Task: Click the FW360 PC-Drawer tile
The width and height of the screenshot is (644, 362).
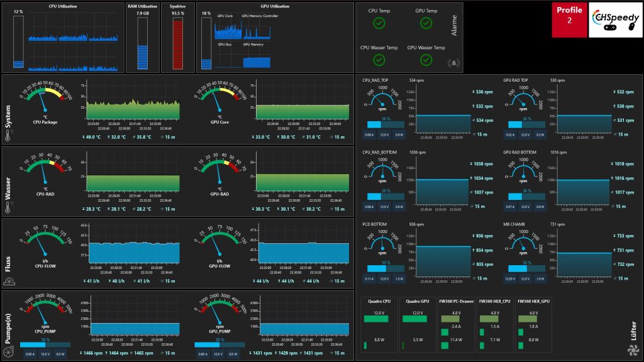Action: tap(456, 325)
